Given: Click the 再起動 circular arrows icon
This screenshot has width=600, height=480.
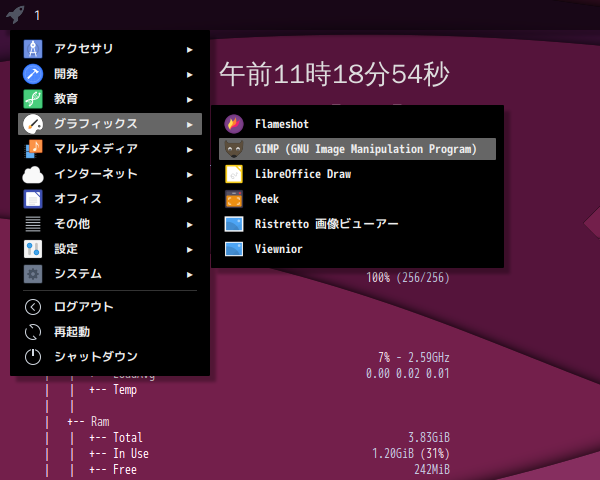Looking at the screenshot, I should (x=33, y=332).
